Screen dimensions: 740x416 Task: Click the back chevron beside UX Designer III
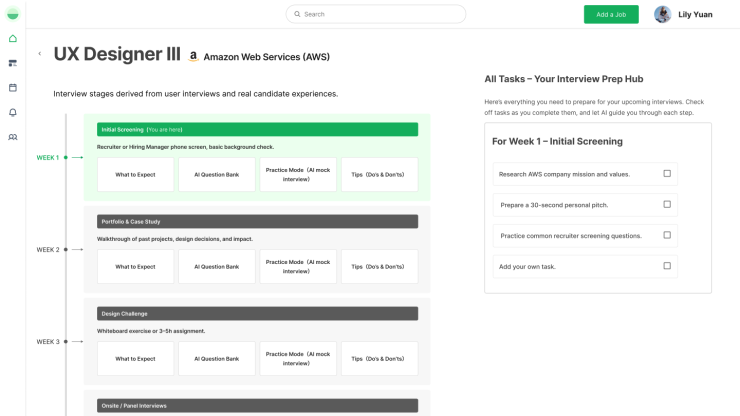point(40,54)
